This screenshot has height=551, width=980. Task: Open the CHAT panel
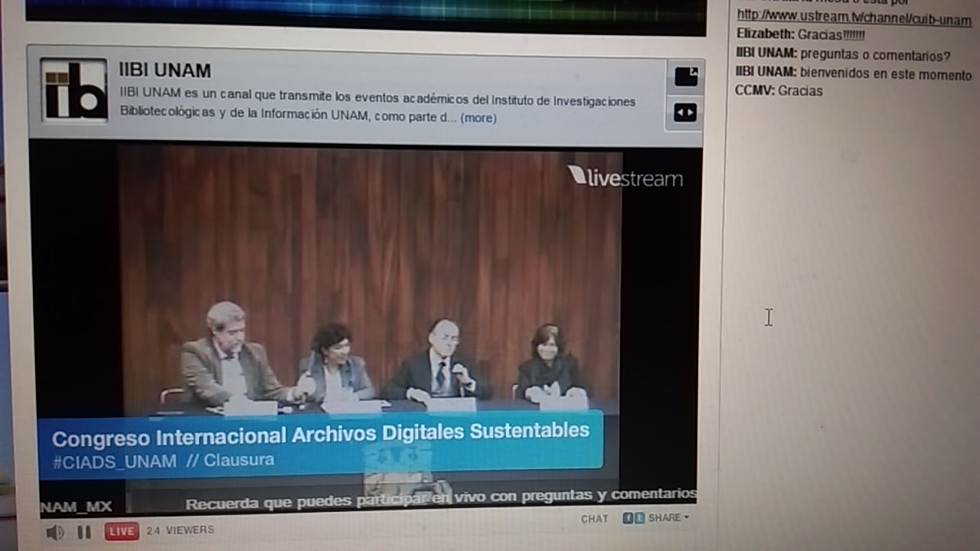point(594,519)
